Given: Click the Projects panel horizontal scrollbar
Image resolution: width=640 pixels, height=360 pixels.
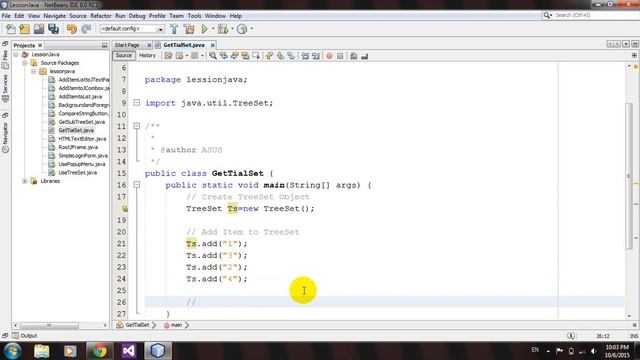Looking at the screenshot, I should click(49, 325).
